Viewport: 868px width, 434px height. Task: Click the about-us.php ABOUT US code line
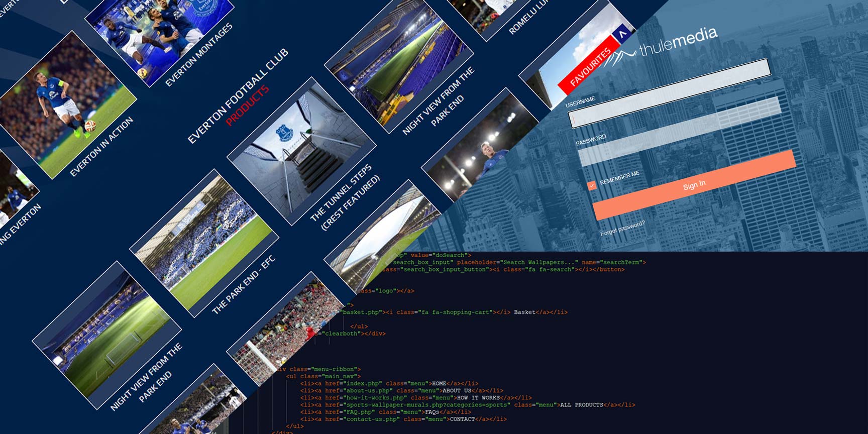pyautogui.click(x=402, y=390)
